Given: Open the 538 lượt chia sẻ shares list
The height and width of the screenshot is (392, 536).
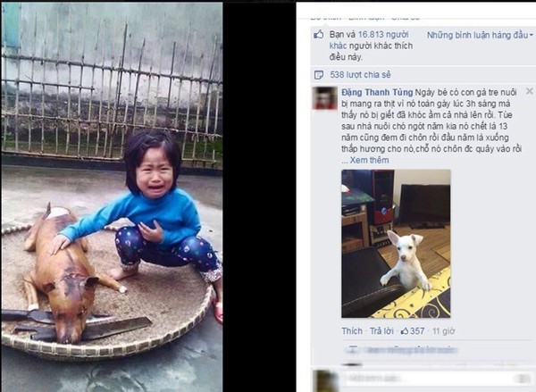Looking at the screenshot, I should pyautogui.click(x=360, y=75).
